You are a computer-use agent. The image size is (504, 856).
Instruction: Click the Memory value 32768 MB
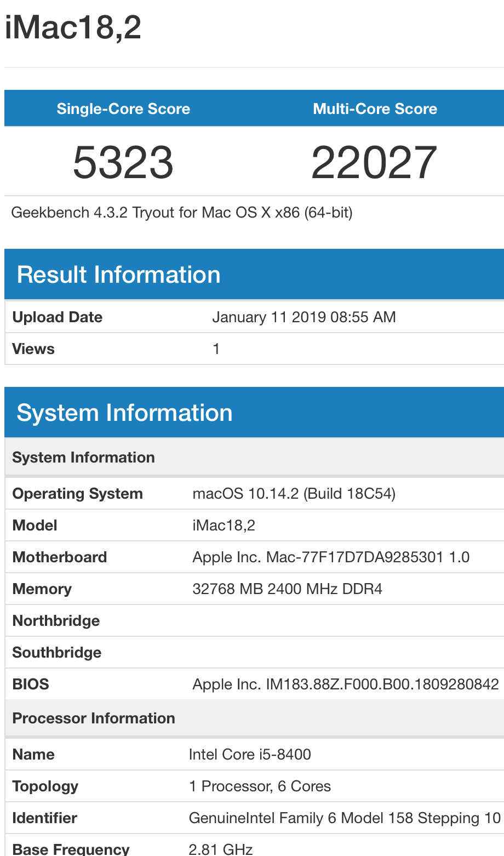click(287, 589)
